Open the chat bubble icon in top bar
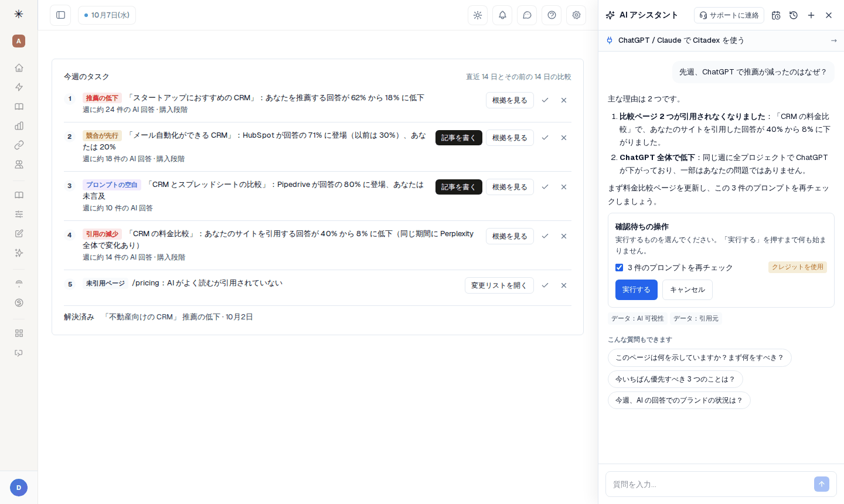Screen dimensions: 844x504 (527, 15)
